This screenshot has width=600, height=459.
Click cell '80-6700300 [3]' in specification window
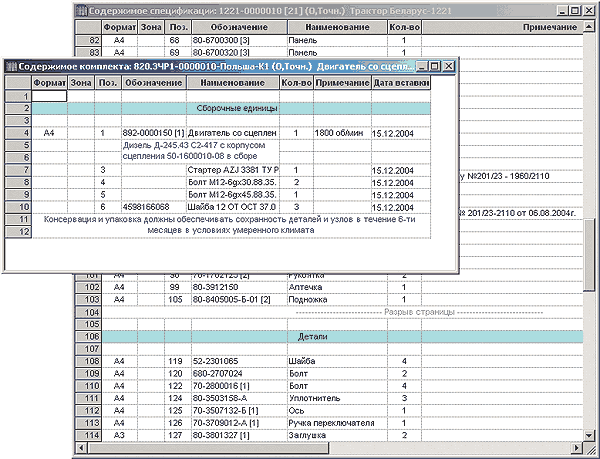(x=239, y=40)
